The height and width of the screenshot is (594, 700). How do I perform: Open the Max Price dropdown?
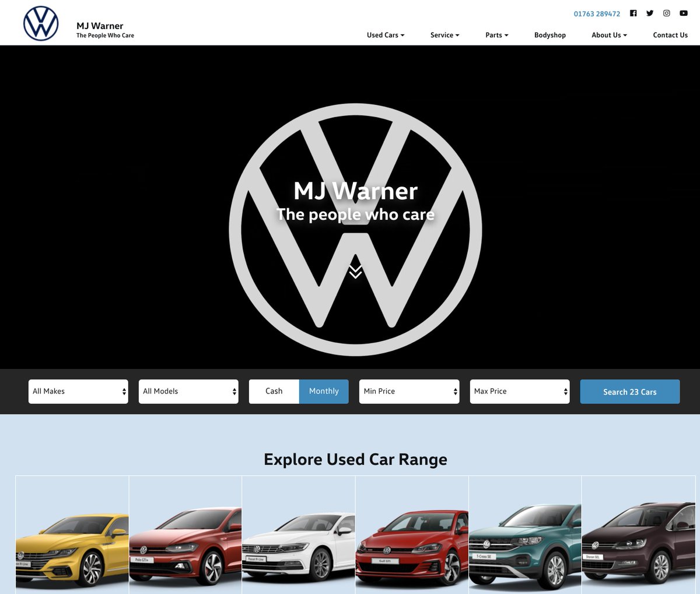519,391
